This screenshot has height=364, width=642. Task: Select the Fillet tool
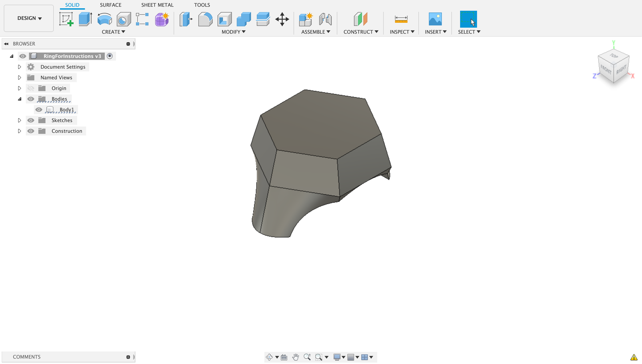[205, 19]
